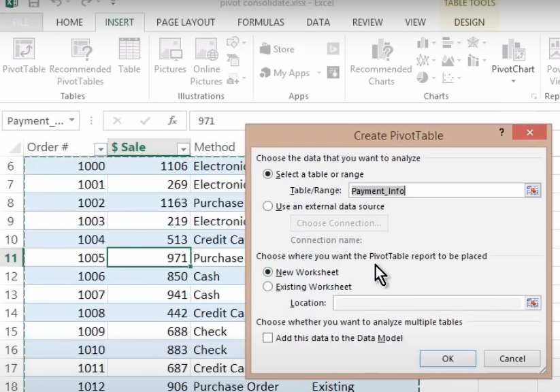560x392 pixels.
Task: Open the Office Store
Action: coord(277,49)
